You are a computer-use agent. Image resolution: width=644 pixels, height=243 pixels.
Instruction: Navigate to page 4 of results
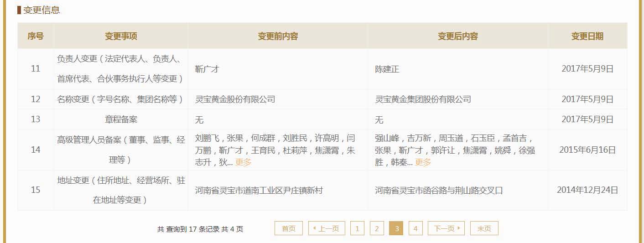tap(415, 228)
